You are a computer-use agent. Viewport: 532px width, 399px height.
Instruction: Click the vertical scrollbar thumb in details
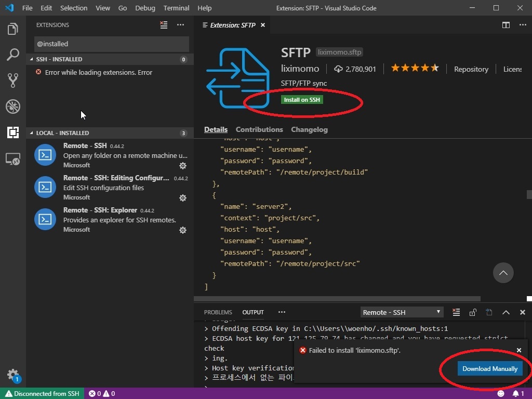pyautogui.click(x=529, y=194)
